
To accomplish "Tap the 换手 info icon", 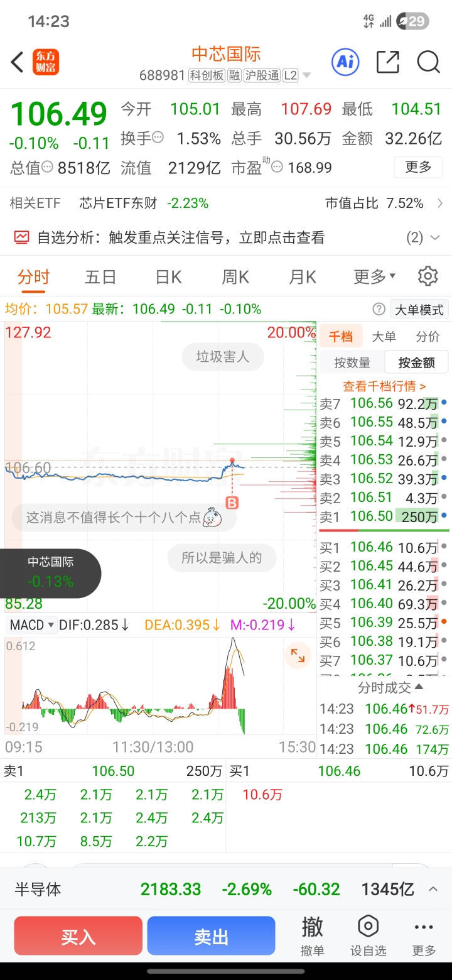I will [x=159, y=138].
